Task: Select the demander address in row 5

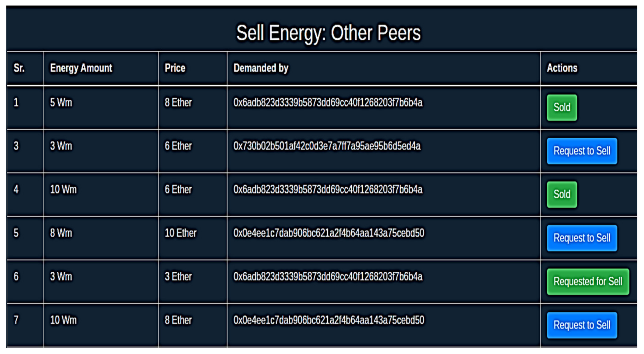Action: (329, 233)
